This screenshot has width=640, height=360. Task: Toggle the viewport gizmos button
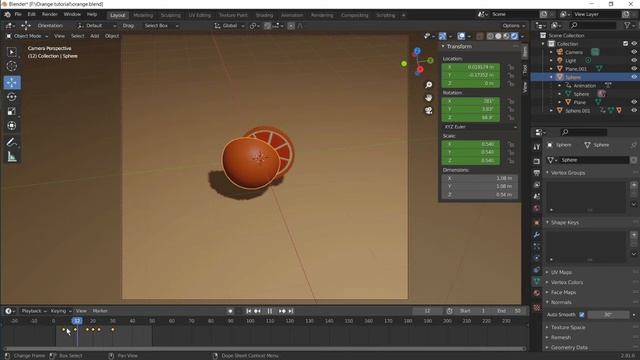(442, 36)
